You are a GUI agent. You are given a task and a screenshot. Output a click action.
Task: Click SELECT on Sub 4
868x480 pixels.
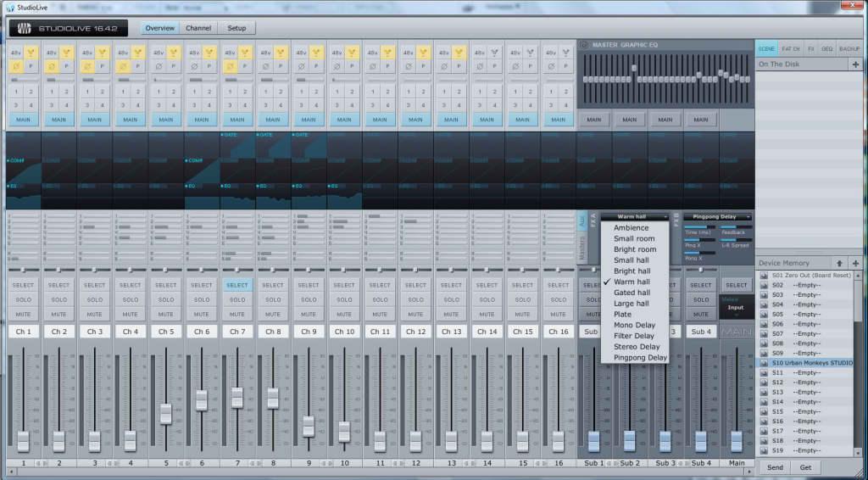click(x=701, y=285)
